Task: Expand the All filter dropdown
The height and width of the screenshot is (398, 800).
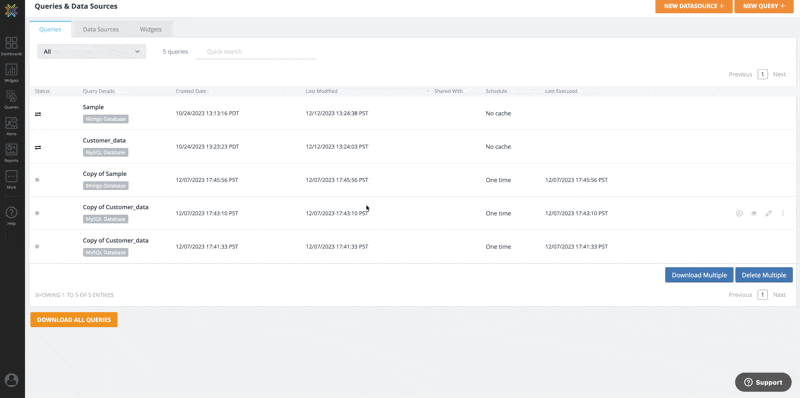Action: 91,52
